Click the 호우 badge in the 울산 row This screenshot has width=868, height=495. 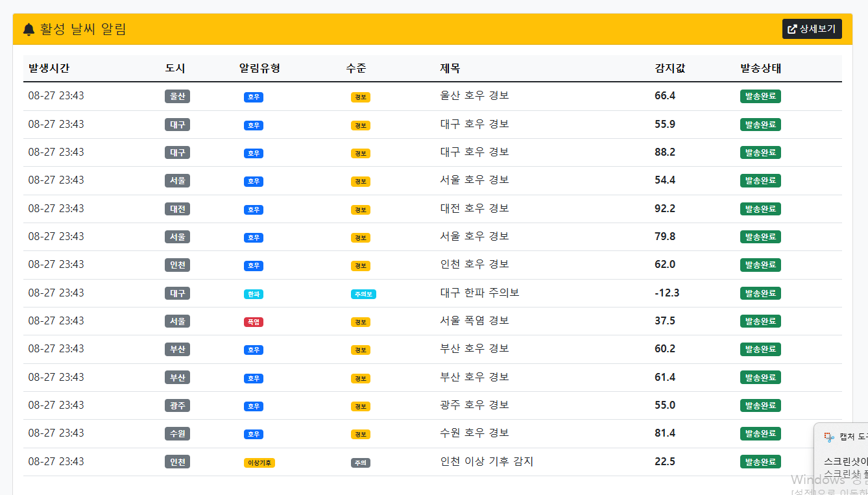click(254, 97)
